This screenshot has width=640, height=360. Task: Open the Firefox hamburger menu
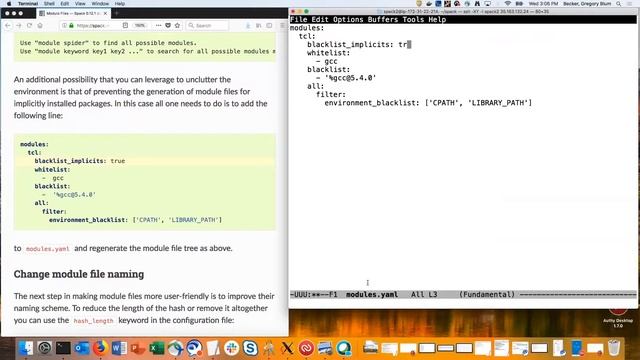(282, 25)
